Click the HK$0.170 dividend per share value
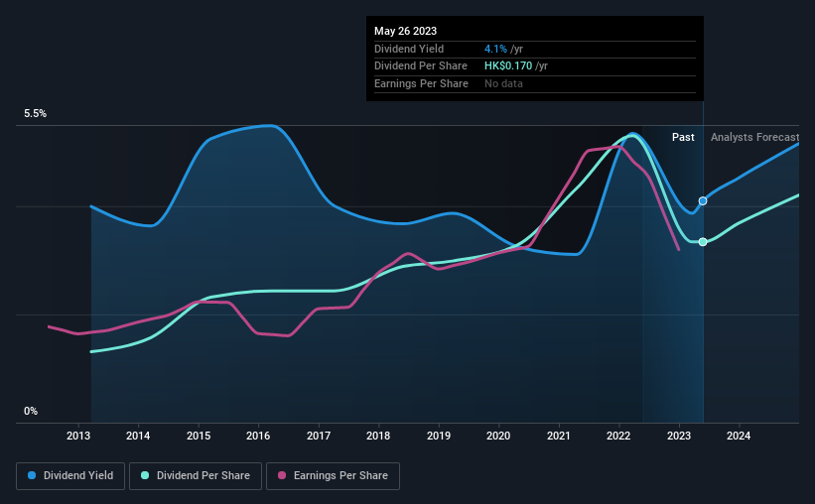Image resolution: width=815 pixels, height=504 pixels. click(508, 66)
